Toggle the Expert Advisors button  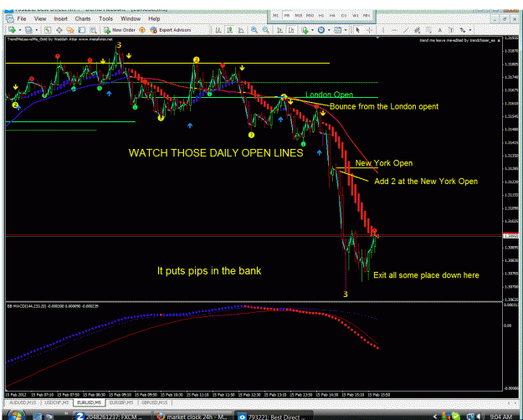171,30
